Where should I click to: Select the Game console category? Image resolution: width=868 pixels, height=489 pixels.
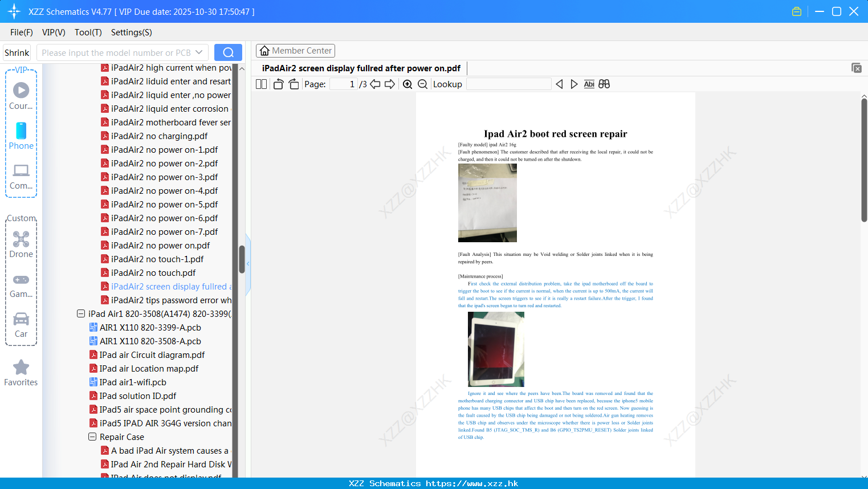coord(21,285)
